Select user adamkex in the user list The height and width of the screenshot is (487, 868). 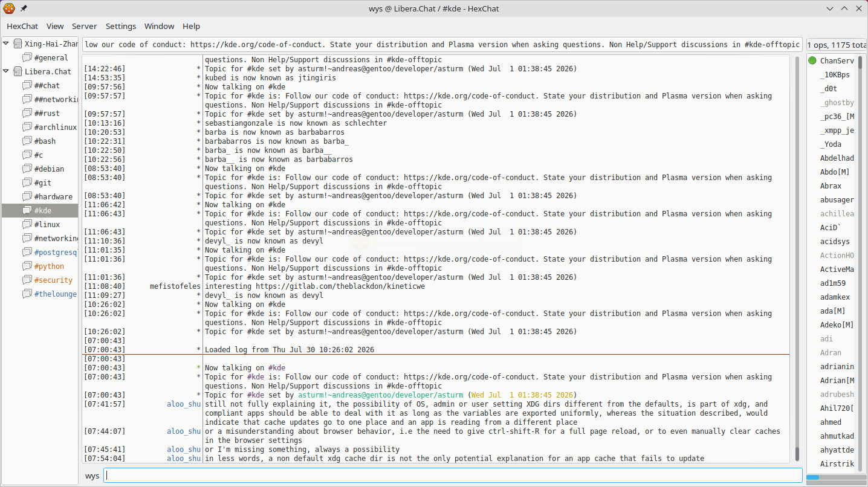pos(835,297)
